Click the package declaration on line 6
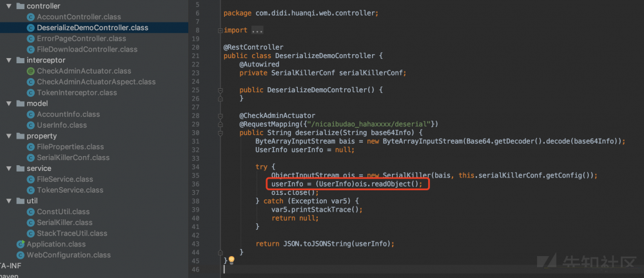The width and height of the screenshot is (644, 278). (301, 13)
